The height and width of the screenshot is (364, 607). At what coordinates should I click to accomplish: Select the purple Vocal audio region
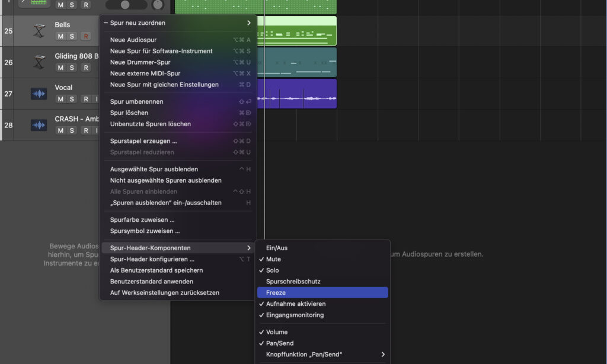[296, 94]
